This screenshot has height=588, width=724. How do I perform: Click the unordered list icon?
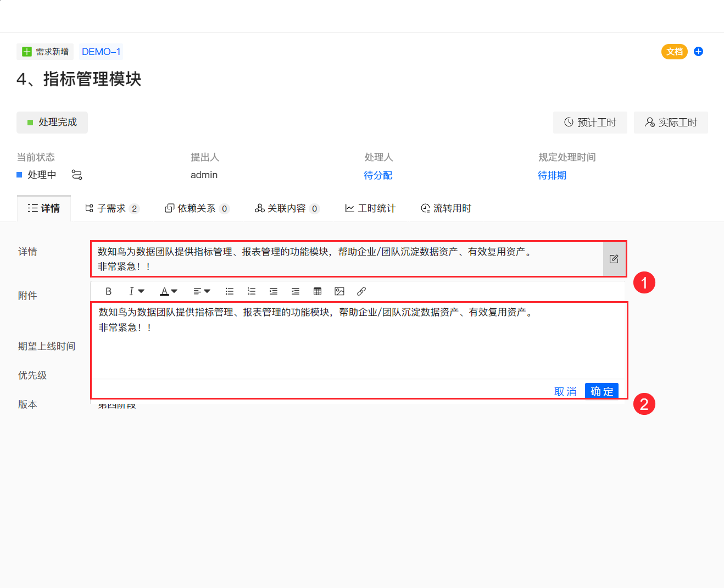tap(230, 291)
